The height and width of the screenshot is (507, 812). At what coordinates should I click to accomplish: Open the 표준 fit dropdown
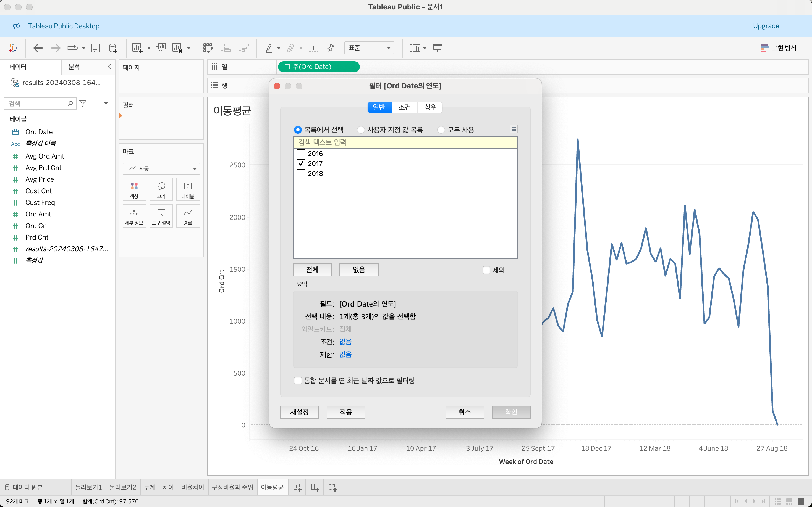click(389, 48)
